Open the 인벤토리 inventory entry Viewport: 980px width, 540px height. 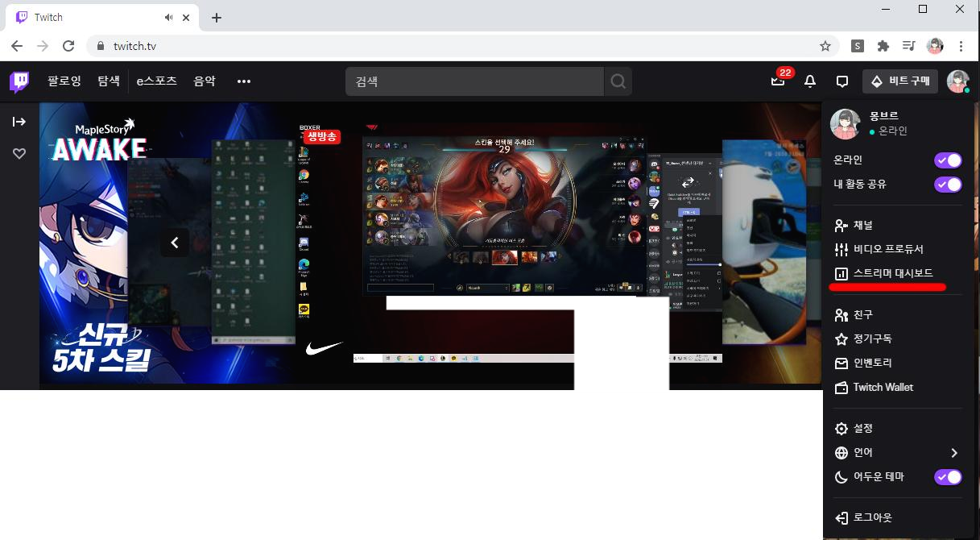coord(897,363)
